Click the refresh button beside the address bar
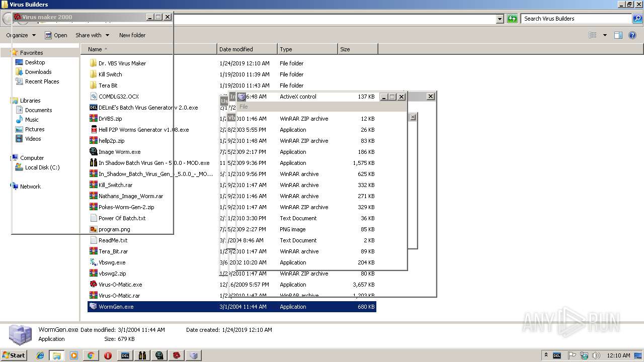The width and height of the screenshot is (644, 362). pos(512,19)
